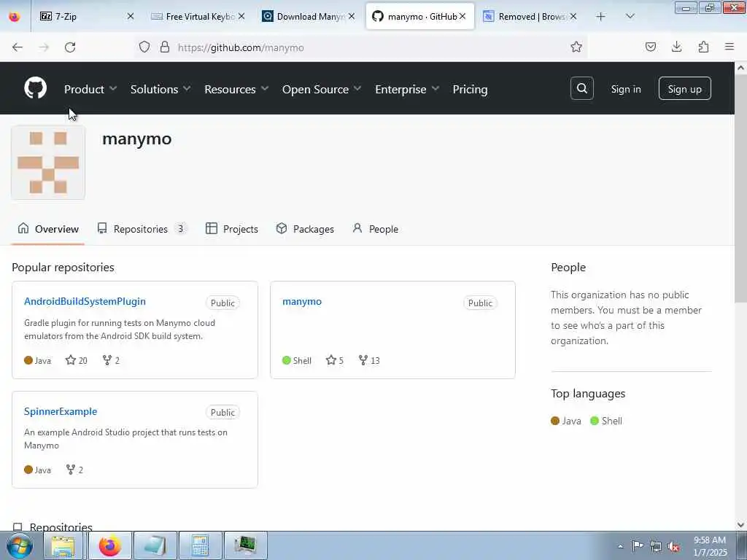Open the Firefox downloads arrow icon
Screen dimensions: 747x560
[x=676, y=47]
